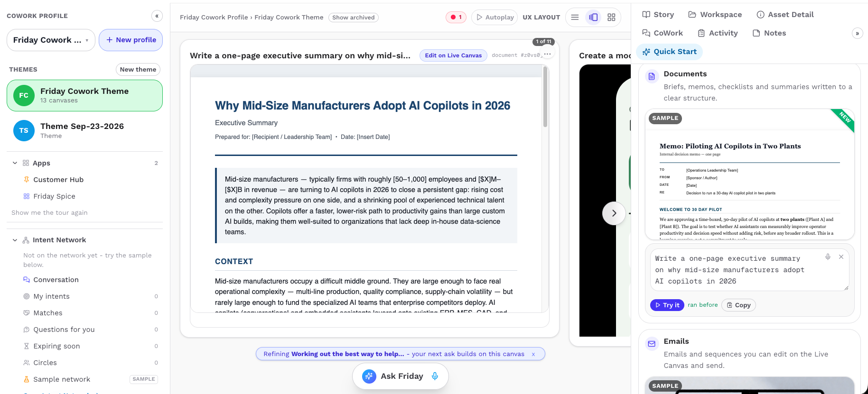This screenshot has height=394, width=868.
Task: Collapse the Apps section
Action: point(15,163)
